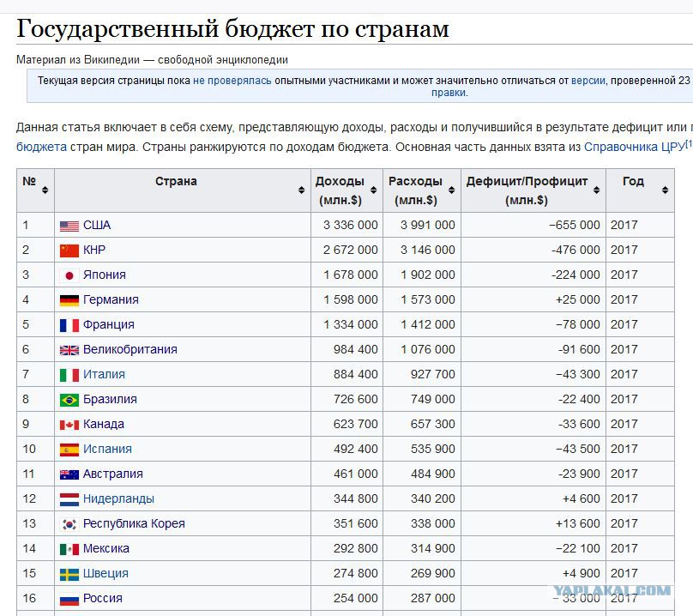Sort by Год column sort arrows
Viewport: 693px width, 616px height.
(665, 190)
